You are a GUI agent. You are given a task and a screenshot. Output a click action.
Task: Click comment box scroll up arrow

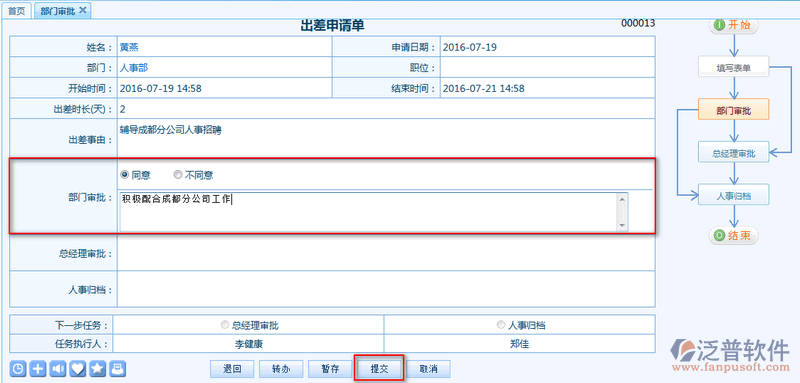coord(622,199)
